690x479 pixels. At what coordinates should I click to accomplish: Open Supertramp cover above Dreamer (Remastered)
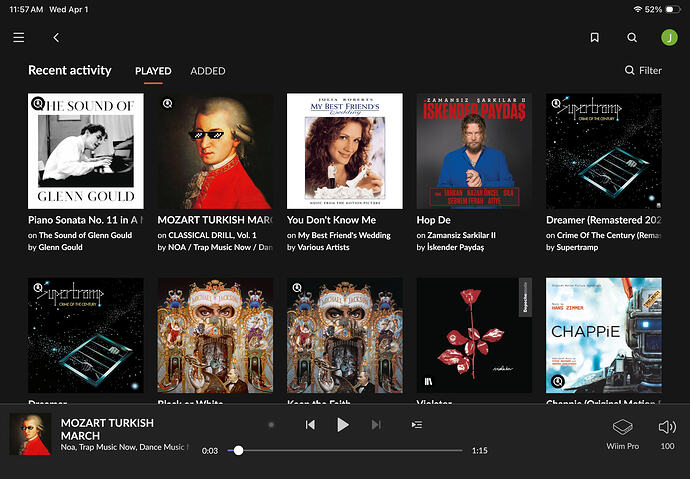click(x=604, y=151)
